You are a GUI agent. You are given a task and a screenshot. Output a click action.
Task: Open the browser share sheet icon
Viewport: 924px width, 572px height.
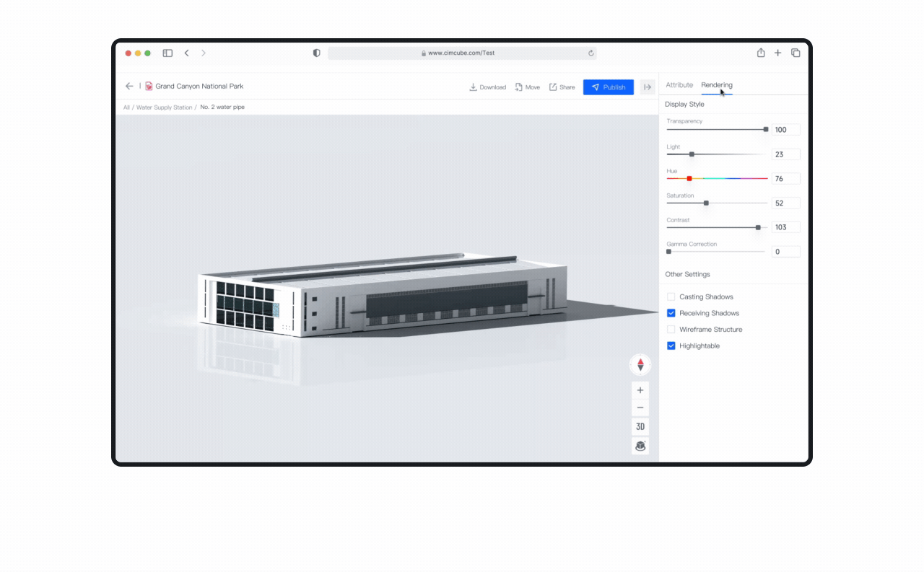pos(761,53)
